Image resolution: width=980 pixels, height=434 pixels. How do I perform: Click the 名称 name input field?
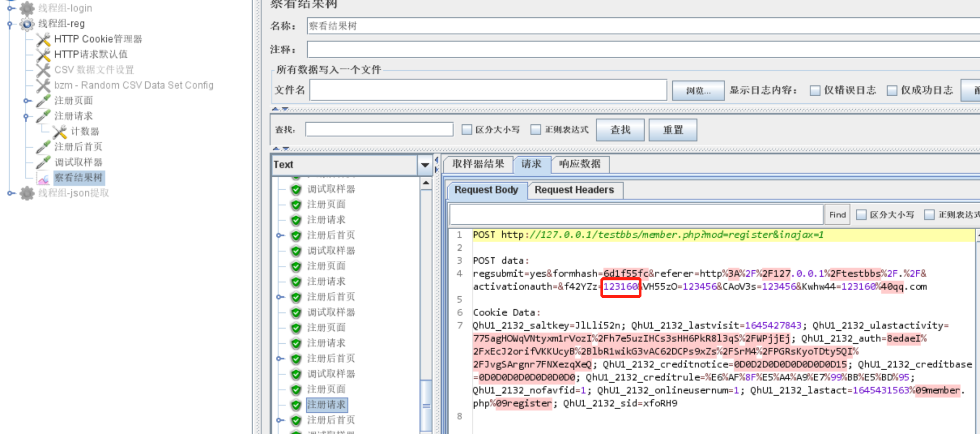(643, 26)
